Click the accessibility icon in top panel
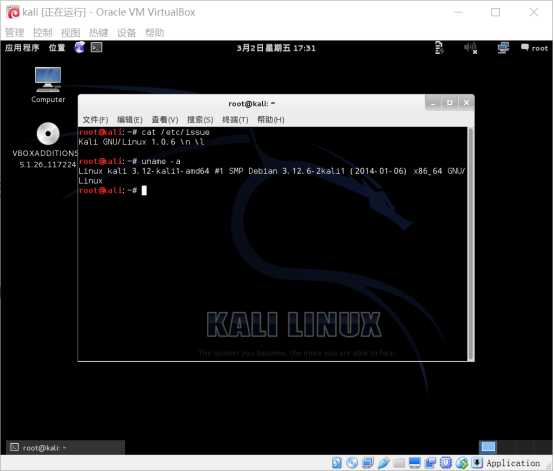The height and width of the screenshot is (471, 554). coord(439,48)
